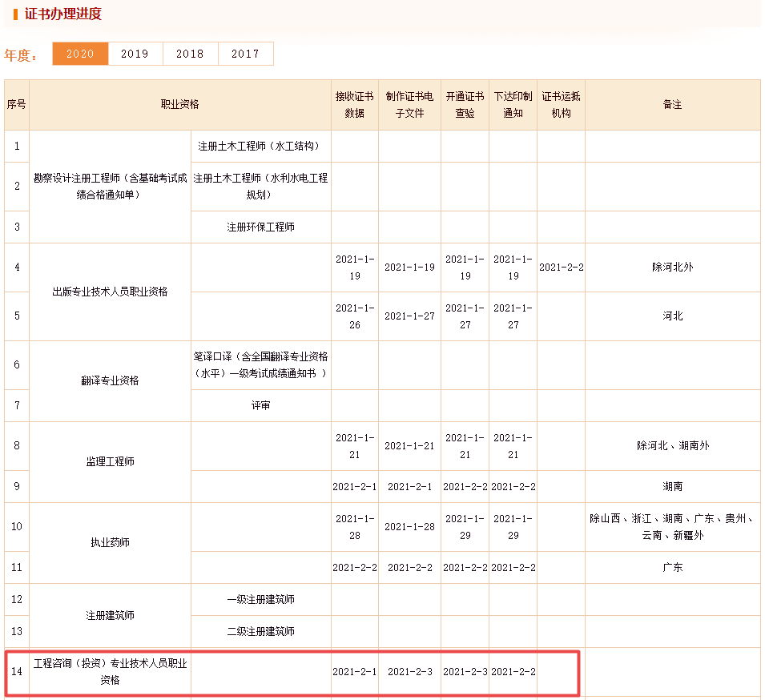Click the 河北 remark cell in row 5
The image size is (765, 700).
click(x=673, y=316)
